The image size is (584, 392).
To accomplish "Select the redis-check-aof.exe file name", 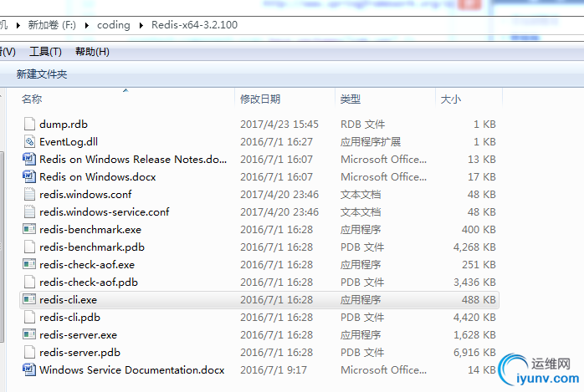I will tap(87, 264).
